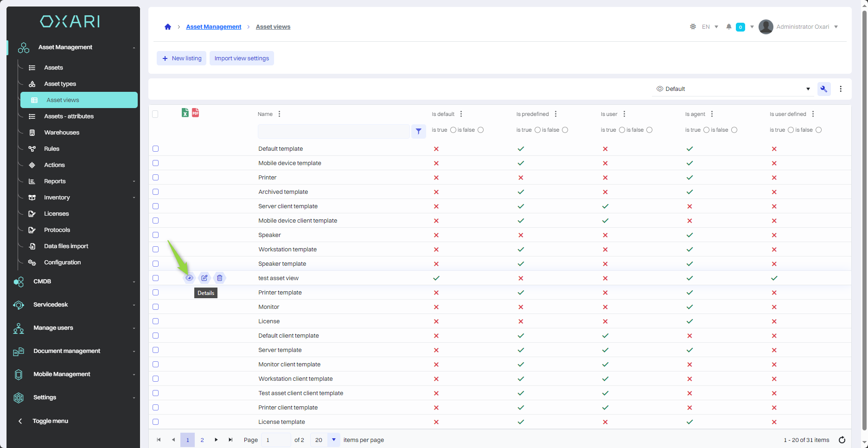
Task: Delete the test asset view row
Action: click(x=220, y=278)
